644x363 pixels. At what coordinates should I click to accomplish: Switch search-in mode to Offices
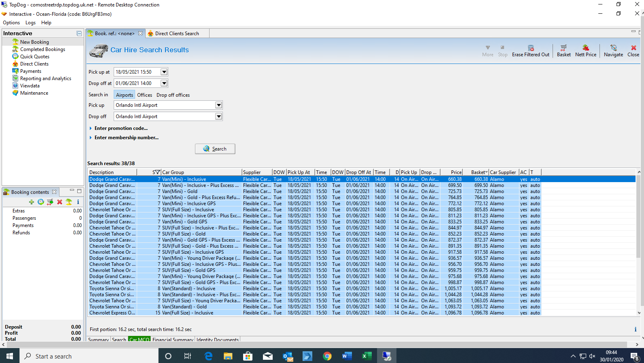pos(144,95)
